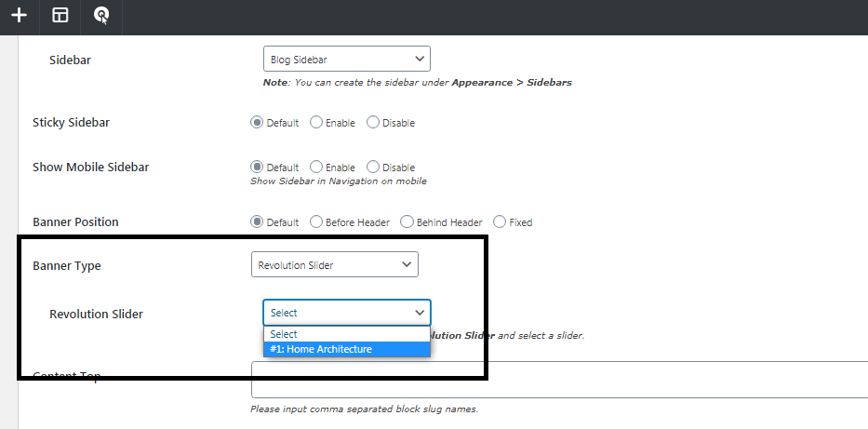Screen dimensions: 868x429
Task: Open the layout templates icon
Action: [60, 16]
